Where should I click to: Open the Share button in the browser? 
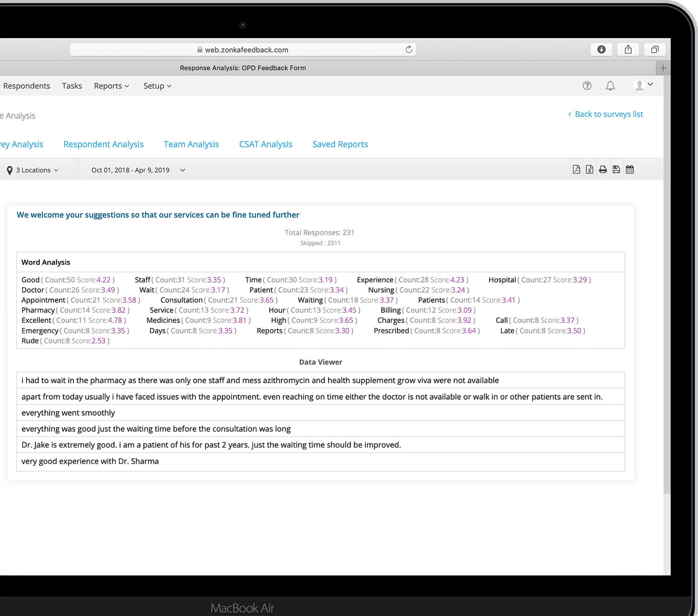point(628,49)
